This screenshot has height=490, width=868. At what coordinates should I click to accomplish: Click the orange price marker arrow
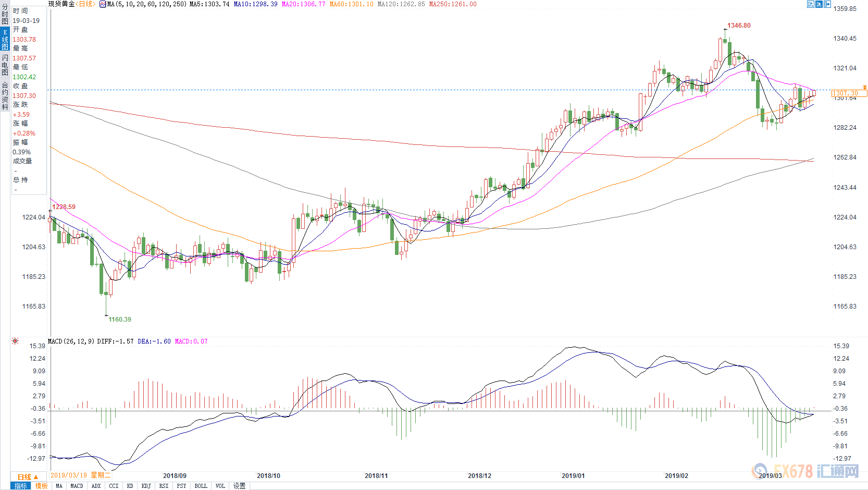(x=864, y=88)
